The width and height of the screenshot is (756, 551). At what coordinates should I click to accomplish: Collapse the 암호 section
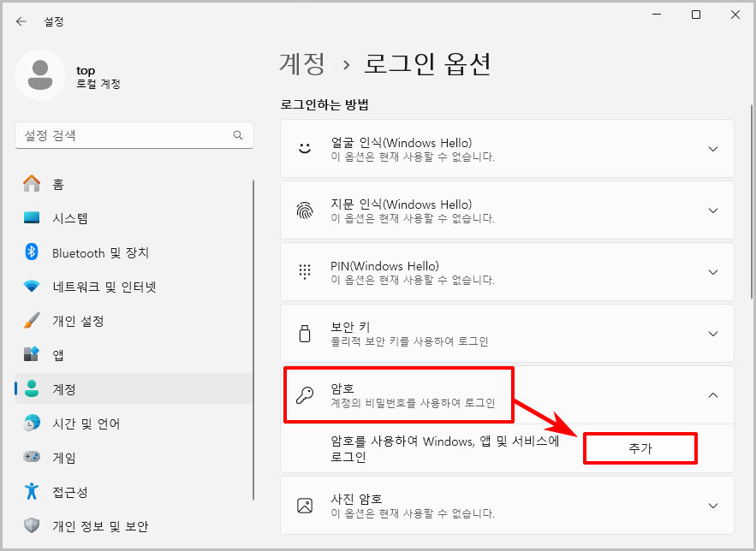click(x=713, y=394)
